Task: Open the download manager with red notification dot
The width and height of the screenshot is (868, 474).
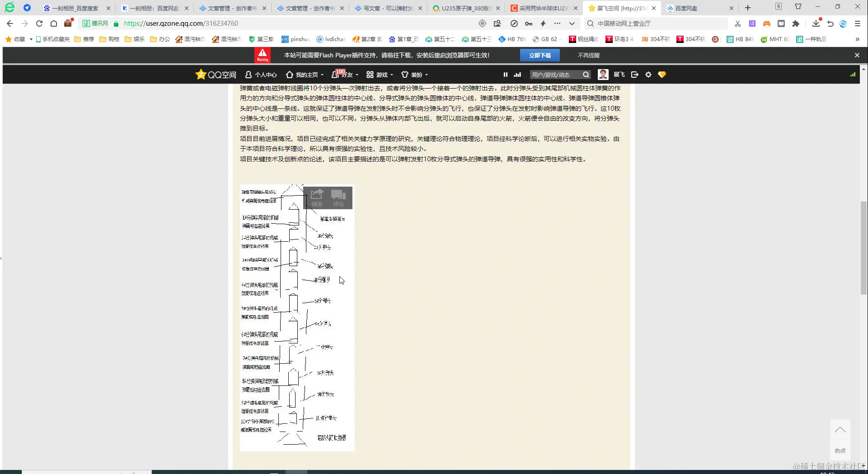Action: click(x=816, y=23)
